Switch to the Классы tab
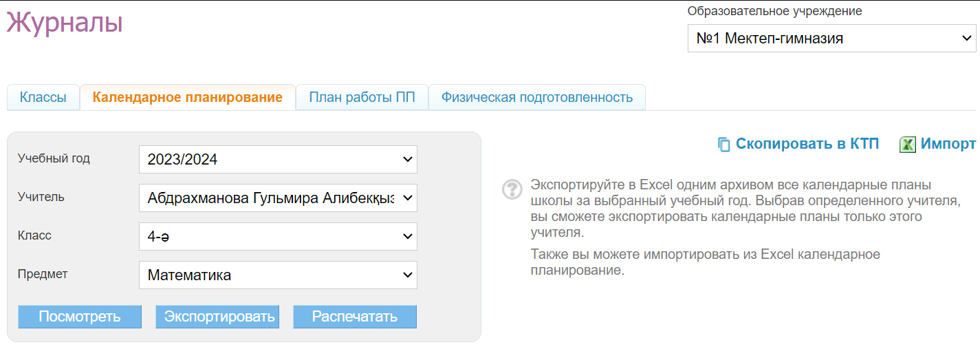The image size is (980, 347). coord(43,97)
